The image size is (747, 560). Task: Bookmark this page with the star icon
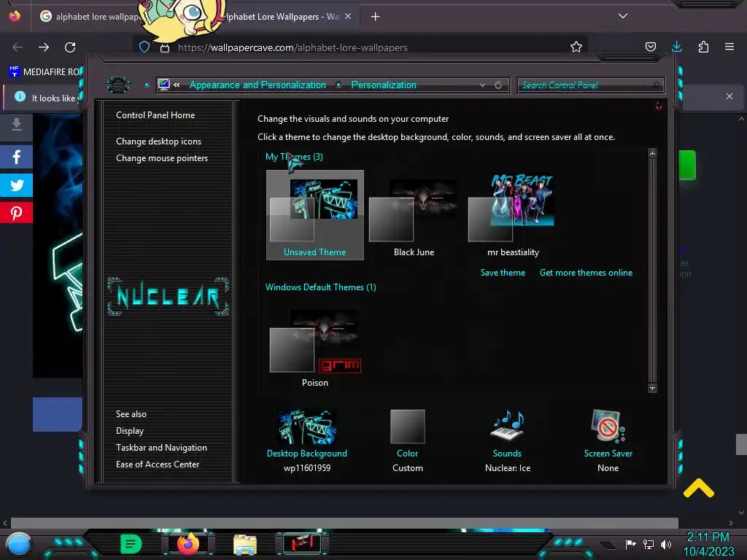[576, 47]
